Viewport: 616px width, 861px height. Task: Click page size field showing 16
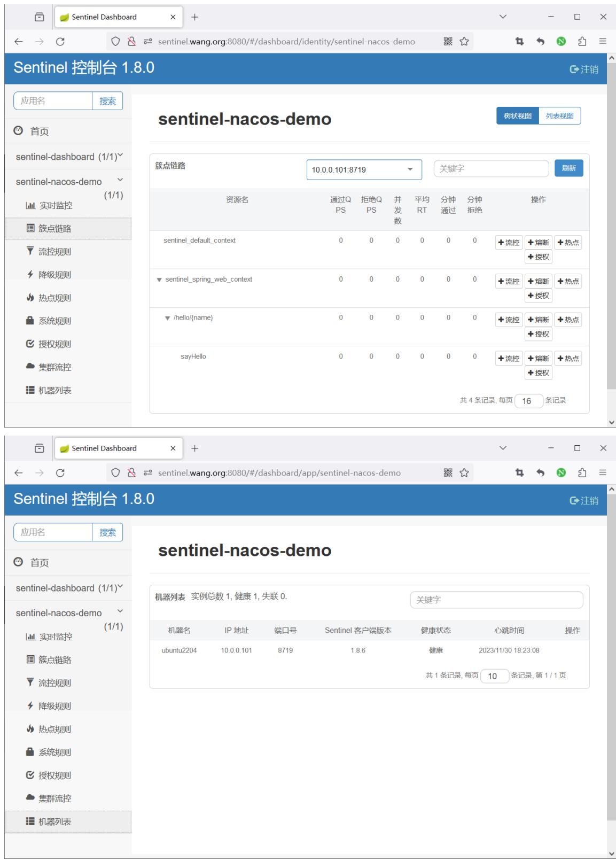pos(529,401)
